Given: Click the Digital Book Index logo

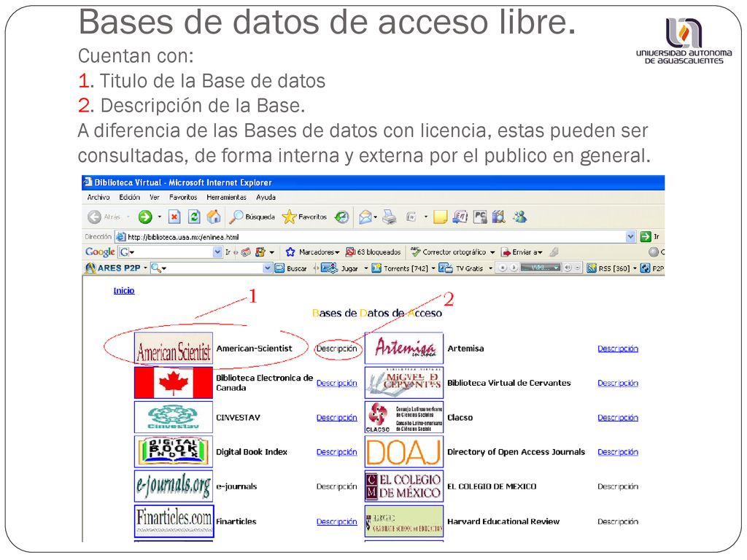Looking at the screenshot, I should click(x=174, y=452).
